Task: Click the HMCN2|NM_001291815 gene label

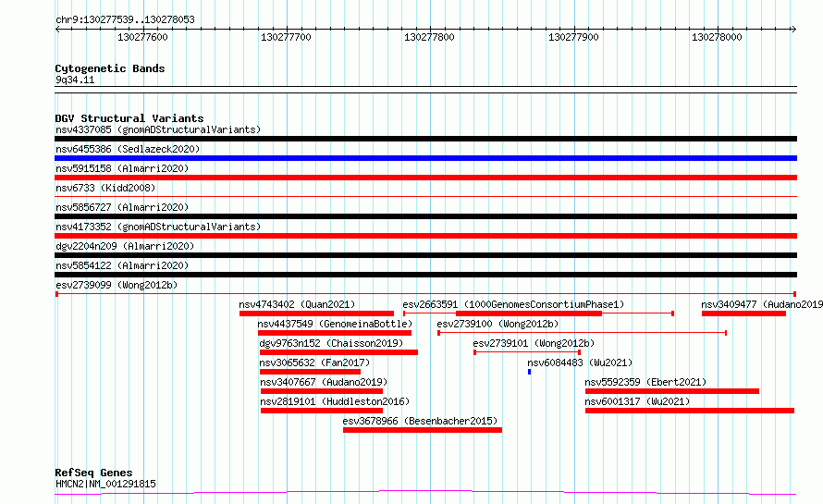Action: click(x=105, y=484)
